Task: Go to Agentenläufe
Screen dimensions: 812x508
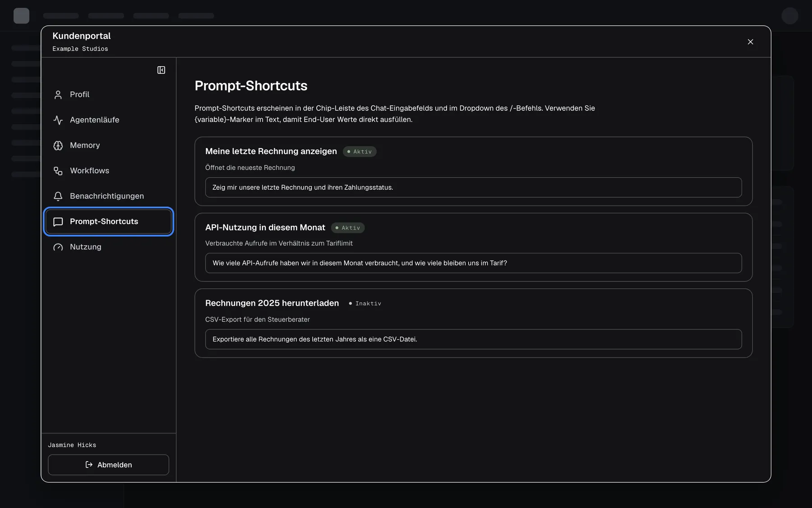Action: [109, 120]
